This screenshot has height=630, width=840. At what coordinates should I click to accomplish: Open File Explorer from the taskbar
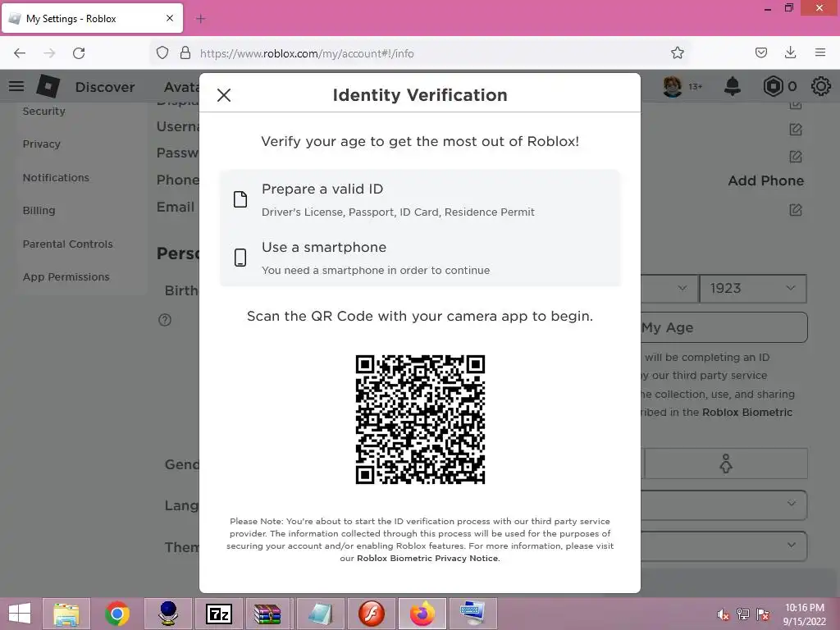coord(66,614)
